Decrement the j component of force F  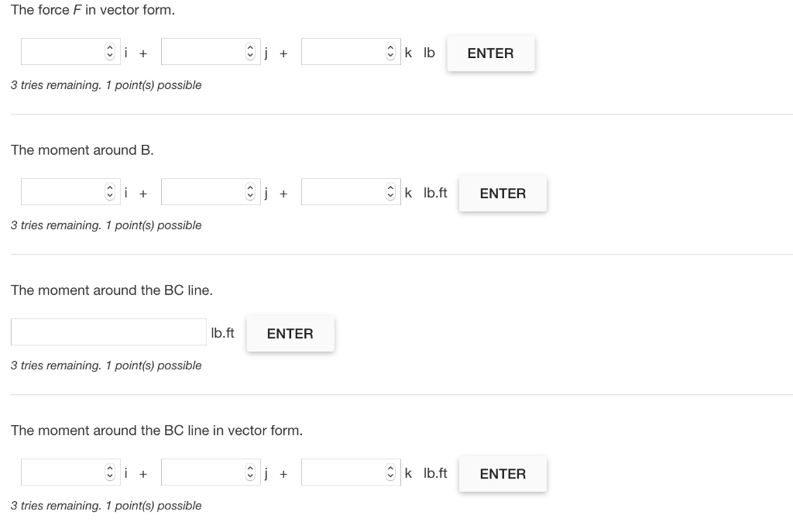point(252,55)
